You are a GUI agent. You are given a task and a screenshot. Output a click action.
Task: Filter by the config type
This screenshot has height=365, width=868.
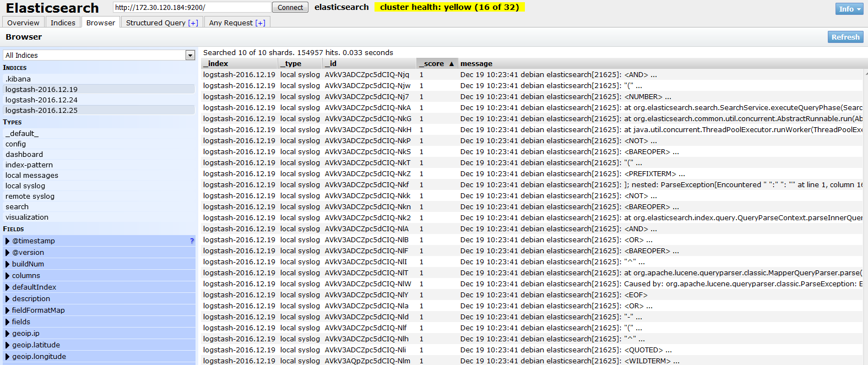(99, 144)
